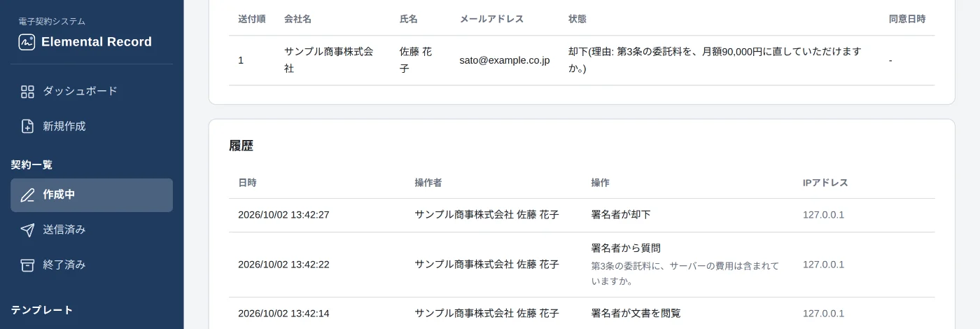Click the 操作 column header
Viewport: 980px width, 329px height.
pos(600,183)
